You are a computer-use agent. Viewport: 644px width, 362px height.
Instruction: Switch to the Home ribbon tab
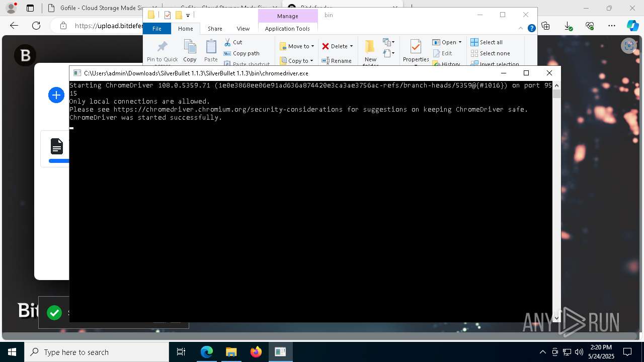point(185,29)
